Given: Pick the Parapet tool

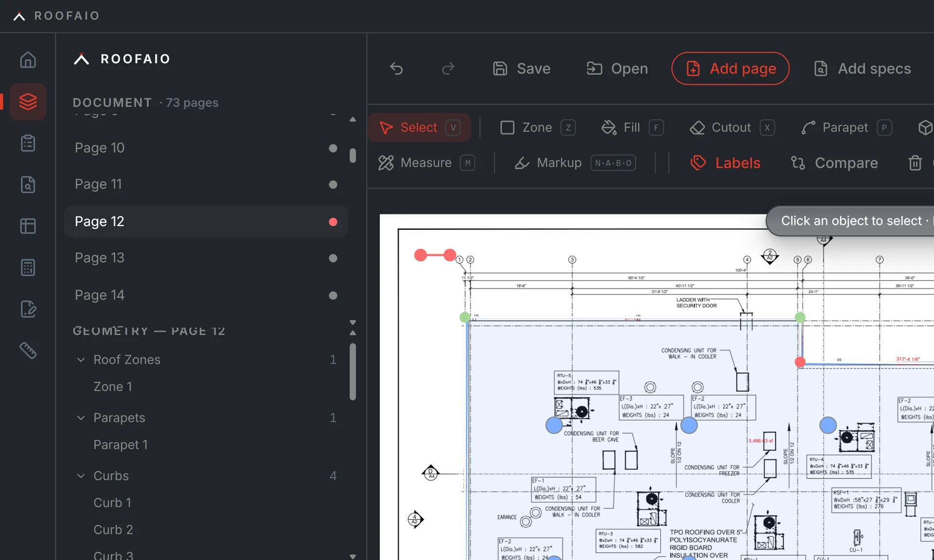Looking at the screenshot, I should [x=846, y=127].
